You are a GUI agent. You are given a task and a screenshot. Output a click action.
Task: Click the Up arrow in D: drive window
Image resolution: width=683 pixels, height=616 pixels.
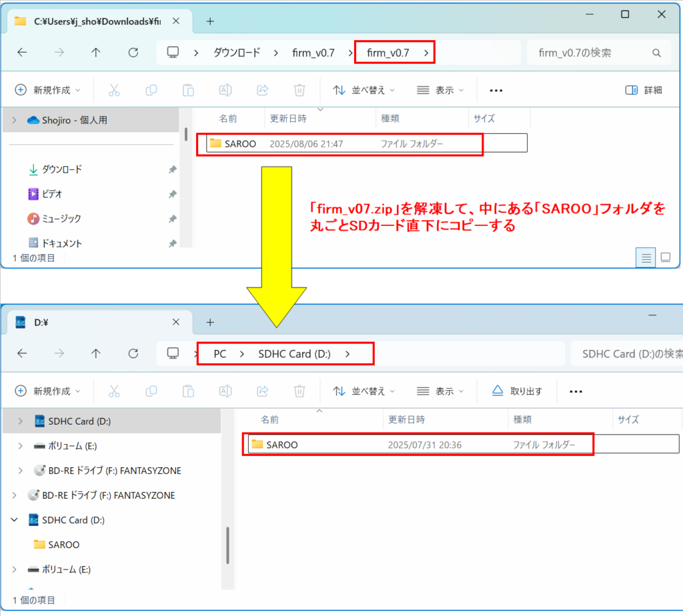96,353
